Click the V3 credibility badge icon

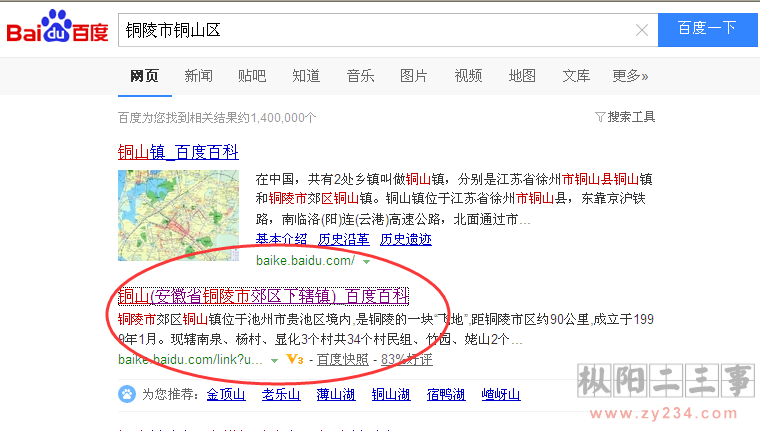(x=295, y=359)
